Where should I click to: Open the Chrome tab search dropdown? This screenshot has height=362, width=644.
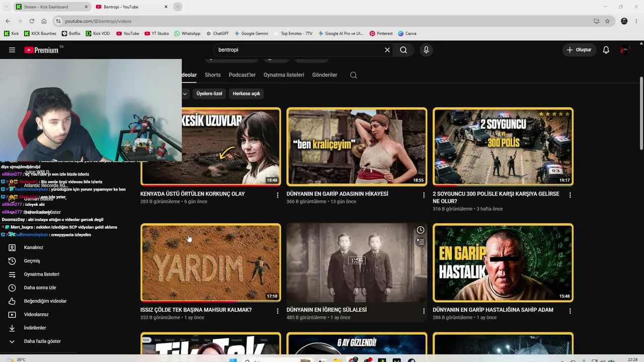(6, 7)
